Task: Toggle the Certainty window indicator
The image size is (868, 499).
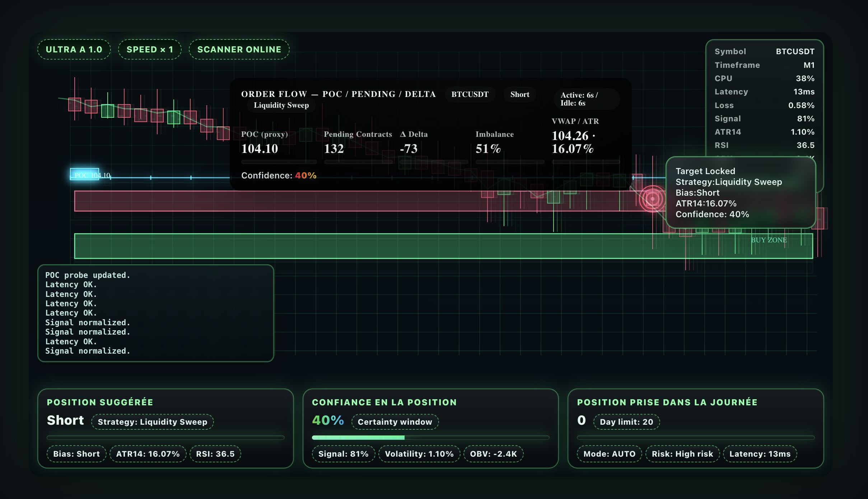Action: point(395,422)
